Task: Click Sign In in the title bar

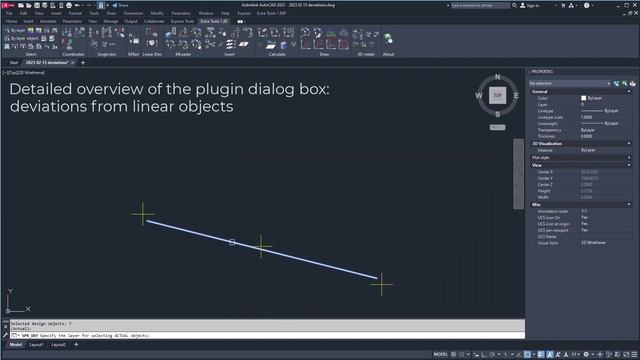Action: pyautogui.click(x=530, y=5)
